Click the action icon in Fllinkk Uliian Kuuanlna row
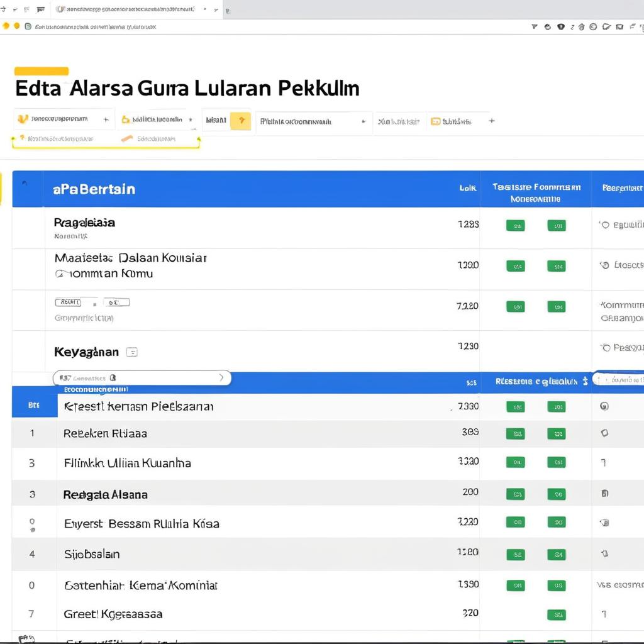The height and width of the screenshot is (644, 644). [603, 462]
